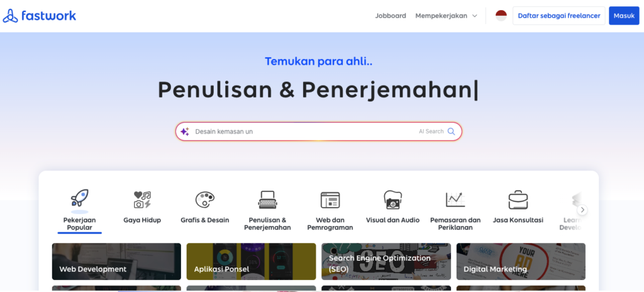The height and width of the screenshot is (292, 644).
Task: Open the Search Engine Optimization (SEO) card
Action: (386, 262)
